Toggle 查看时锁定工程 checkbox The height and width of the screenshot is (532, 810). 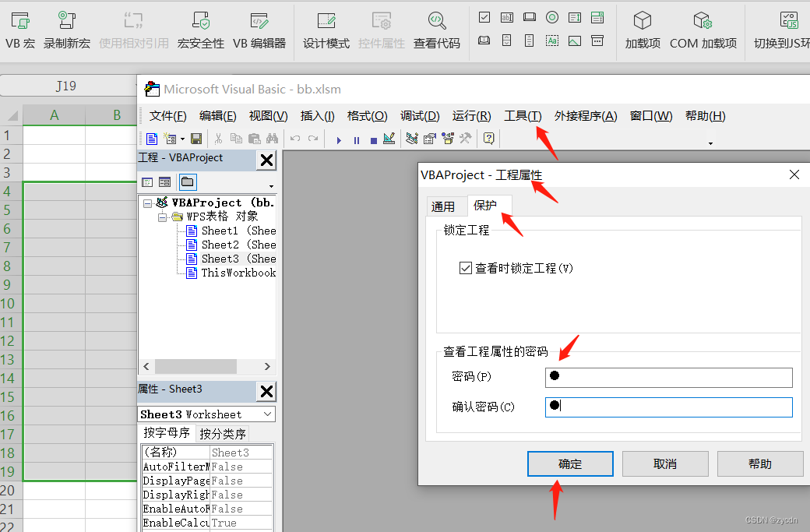(466, 268)
